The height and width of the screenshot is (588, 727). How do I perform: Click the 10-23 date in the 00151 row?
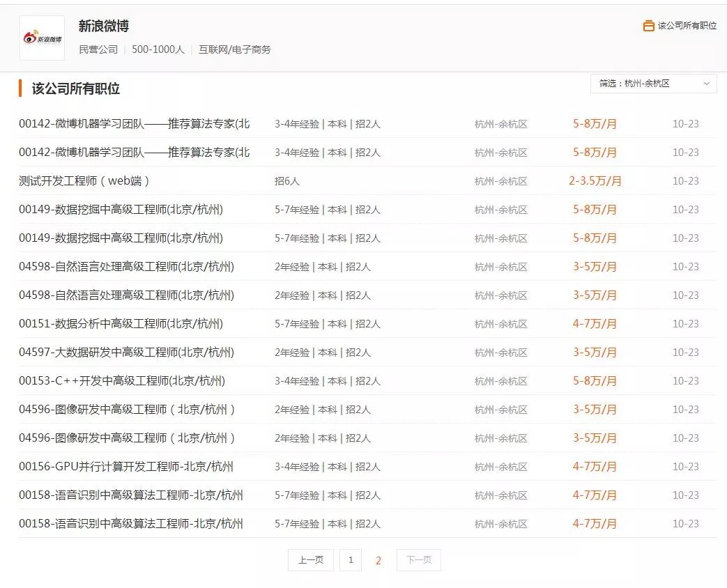pyautogui.click(x=686, y=324)
